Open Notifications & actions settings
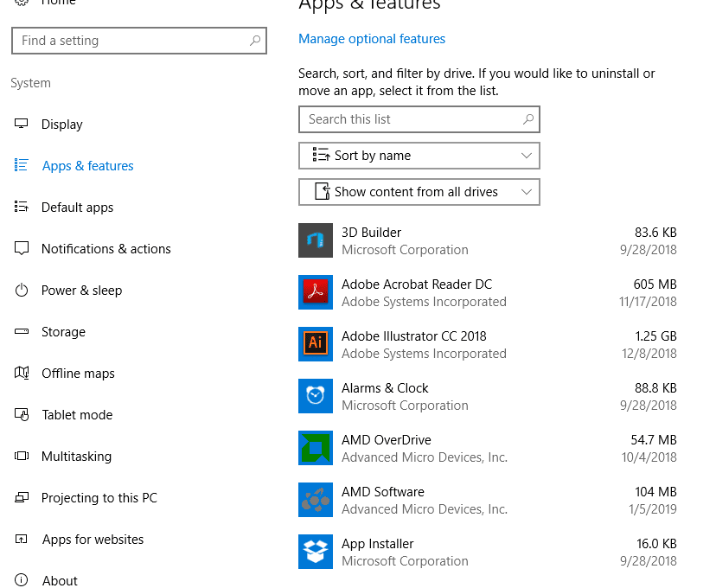Image resolution: width=716 pixels, height=588 pixels. tap(106, 249)
